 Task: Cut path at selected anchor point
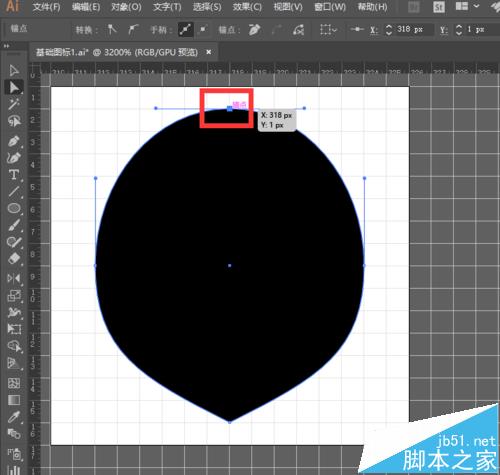pyautogui.click(x=298, y=30)
